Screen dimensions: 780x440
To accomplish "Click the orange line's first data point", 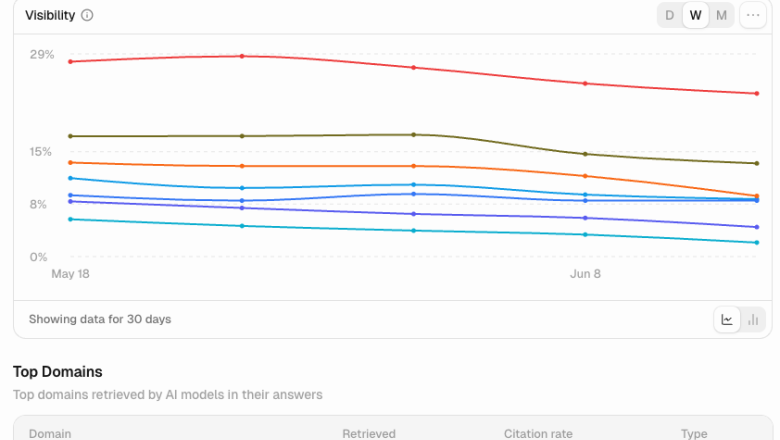I will tap(70, 163).
